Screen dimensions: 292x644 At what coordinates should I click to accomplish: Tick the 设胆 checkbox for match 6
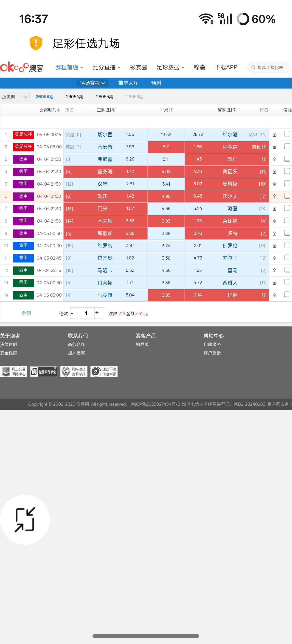(287, 196)
